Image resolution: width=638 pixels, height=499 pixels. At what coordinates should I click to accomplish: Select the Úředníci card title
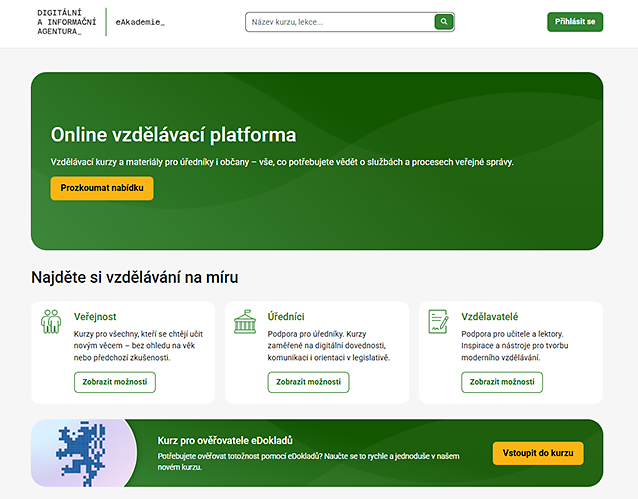286,316
